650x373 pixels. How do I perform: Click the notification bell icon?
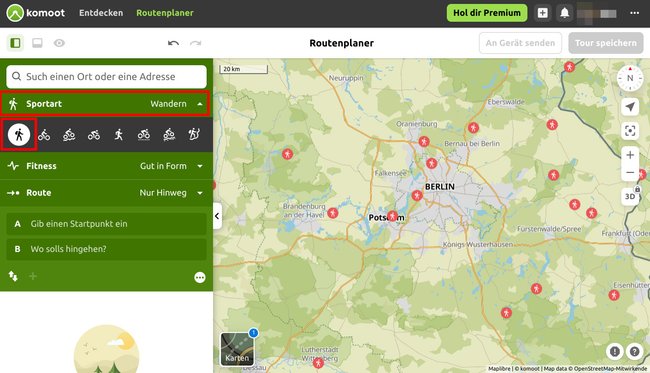[x=564, y=13]
